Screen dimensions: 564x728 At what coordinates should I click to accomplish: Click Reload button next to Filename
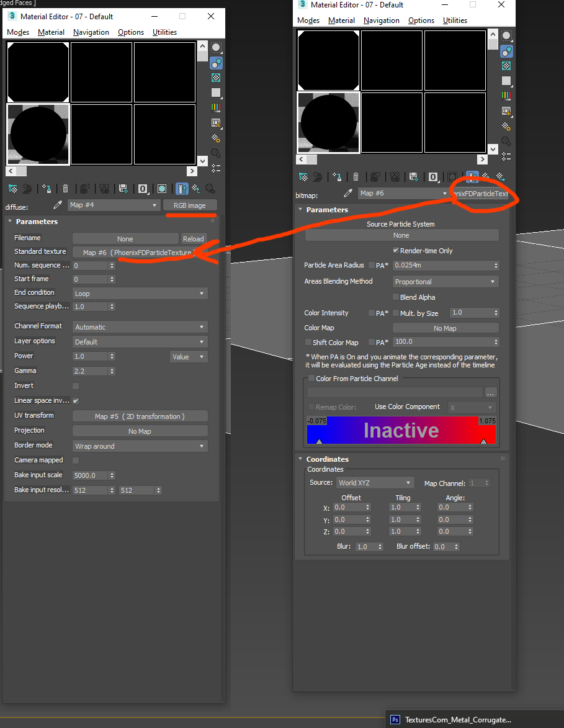[193, 239]
